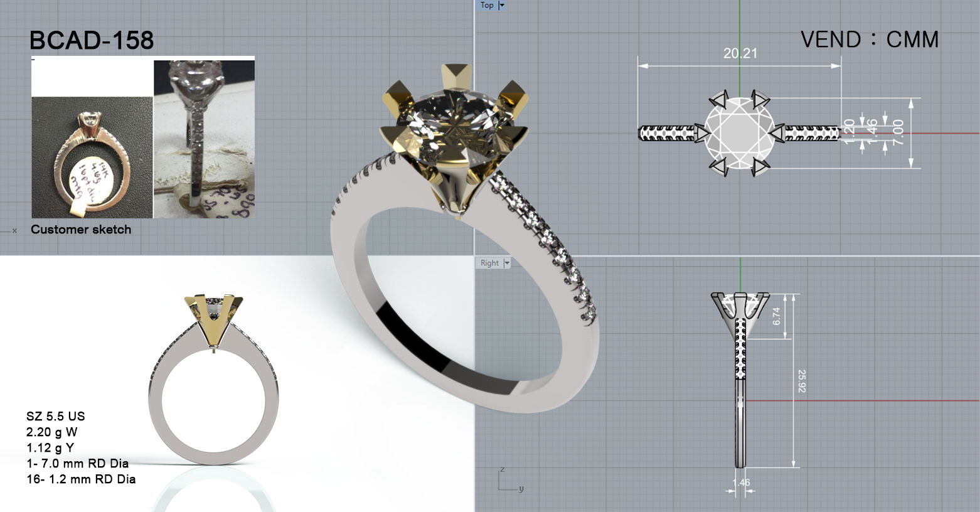Click the "BCAD-158" title text
Viewport: 980px width, 512px height.
(x=92, y=40)
